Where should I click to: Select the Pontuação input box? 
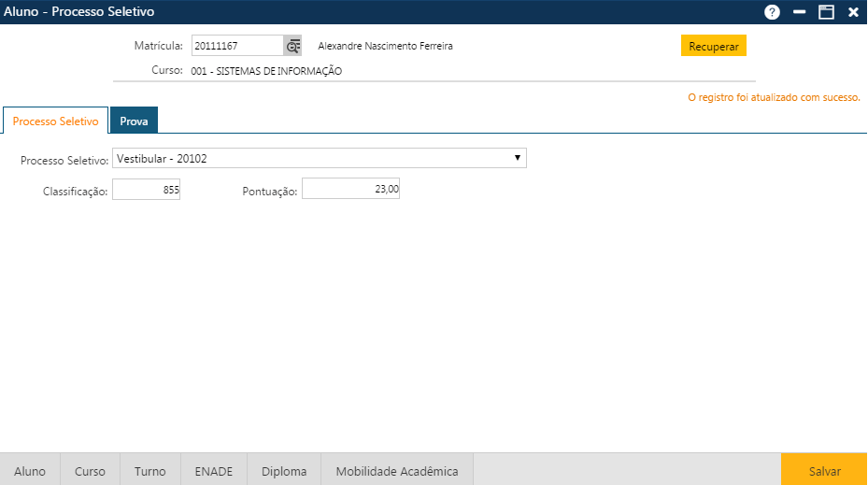[350, 190]
